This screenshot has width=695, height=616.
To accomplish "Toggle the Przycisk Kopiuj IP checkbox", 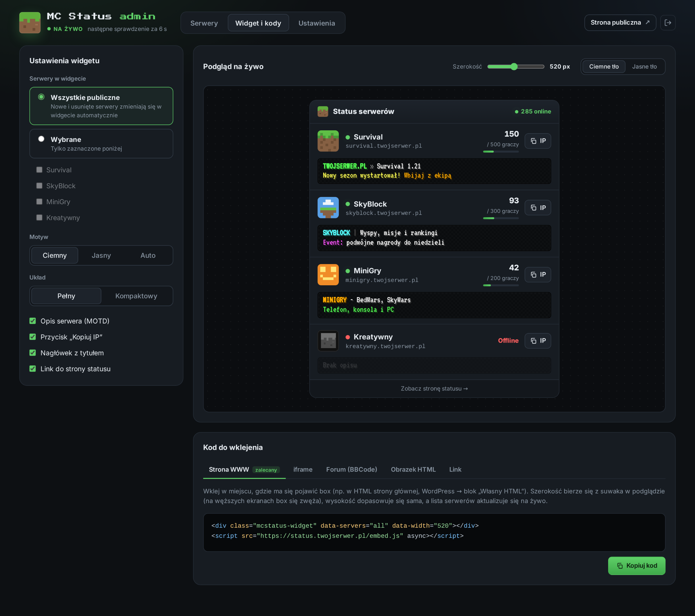I will [33, 337].
